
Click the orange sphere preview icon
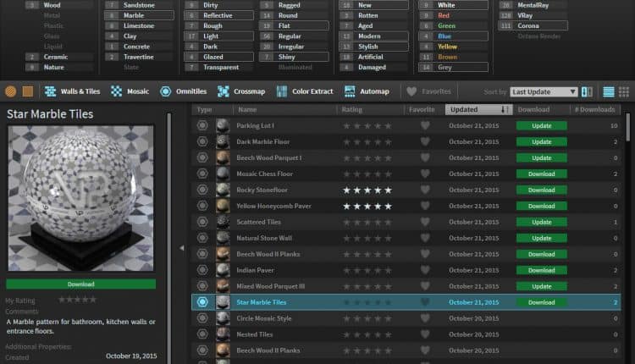click(x=10, y=91)
